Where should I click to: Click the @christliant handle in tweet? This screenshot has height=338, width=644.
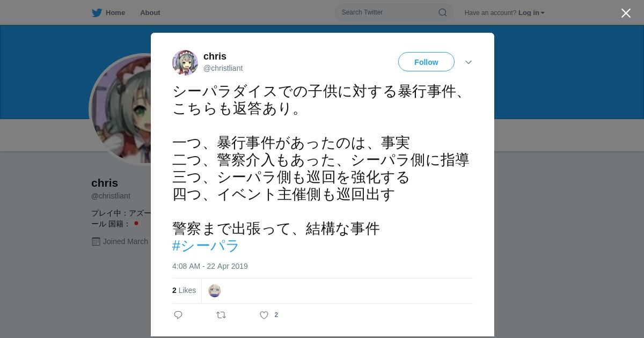click(x=223, y=68)
